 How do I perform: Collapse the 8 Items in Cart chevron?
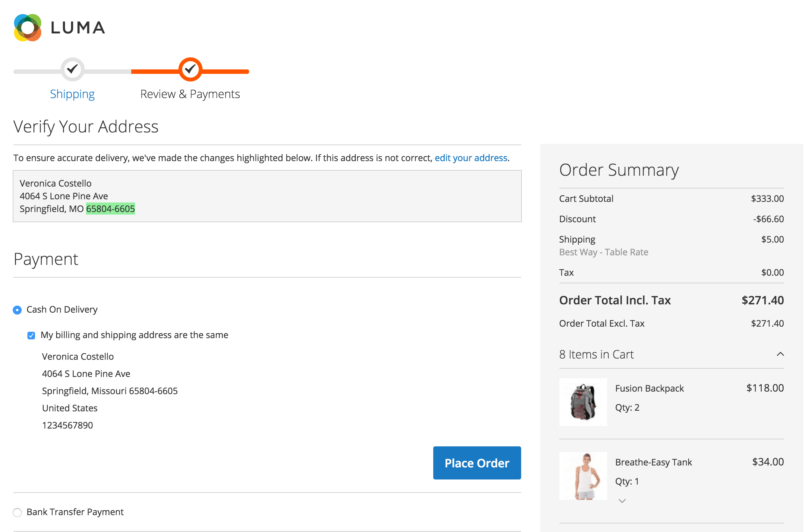(780, 354)
